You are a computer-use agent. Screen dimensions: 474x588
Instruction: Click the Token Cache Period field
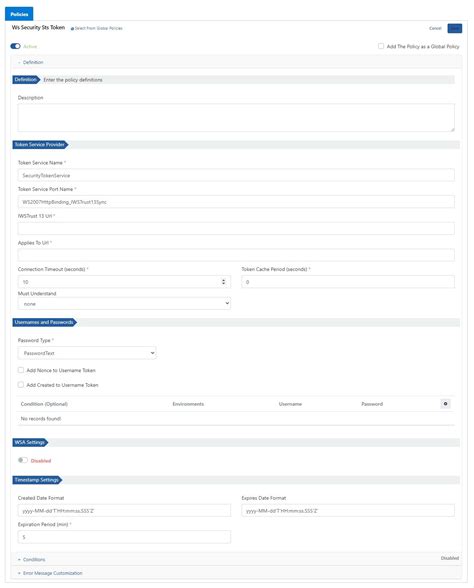point(348,282)
